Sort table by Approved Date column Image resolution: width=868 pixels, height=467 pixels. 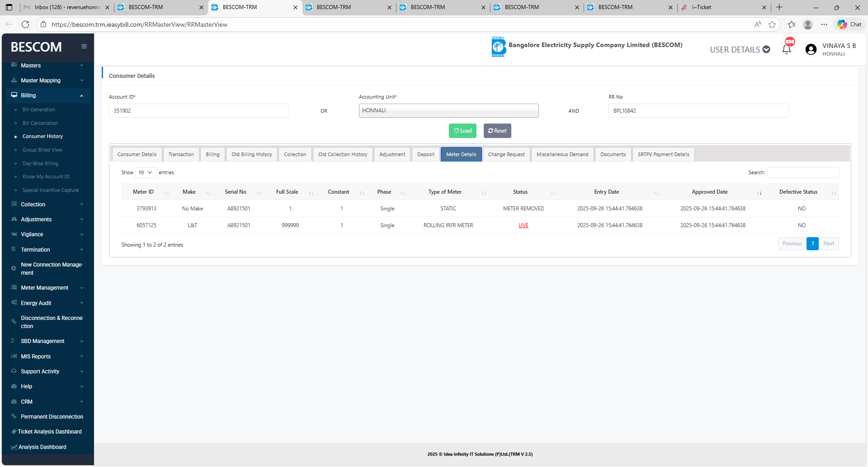(x=710, y=192)
